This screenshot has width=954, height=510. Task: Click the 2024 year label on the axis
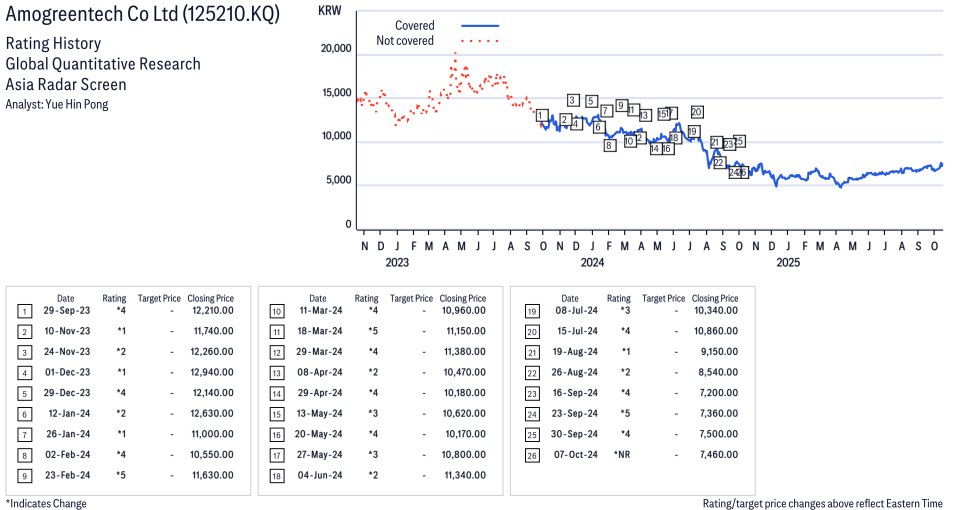592,263
